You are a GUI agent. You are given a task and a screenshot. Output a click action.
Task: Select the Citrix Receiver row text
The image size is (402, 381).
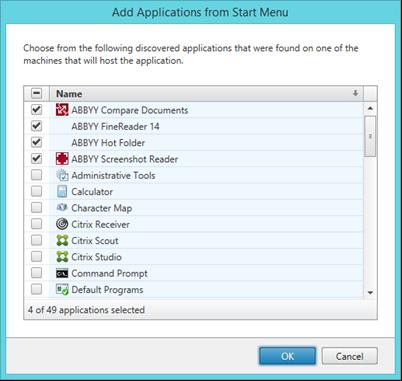click(x=100, y=225)
